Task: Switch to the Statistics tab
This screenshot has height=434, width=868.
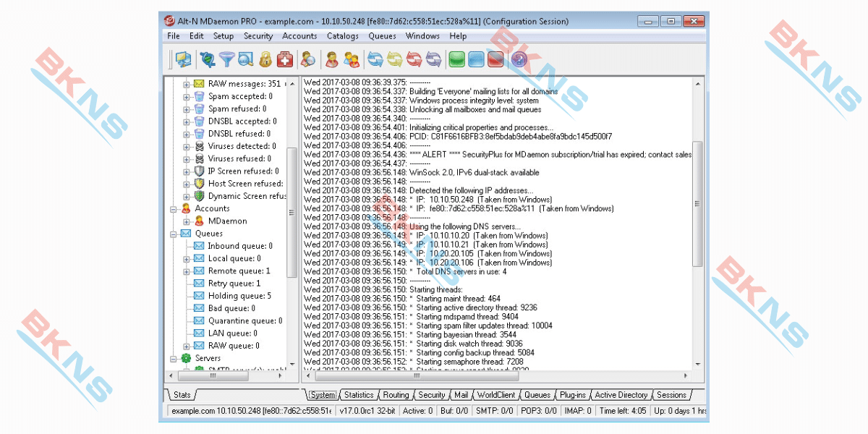Action: [358, 395]
